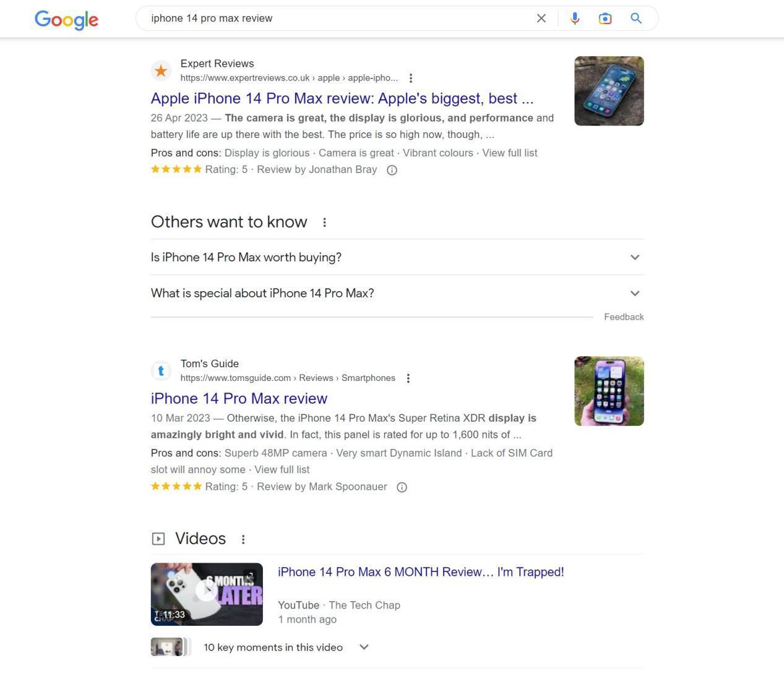Screen dimensions: 784x674
Task: Open Apple iPhone 14 Pro Max review link
Action: click(342, 98)
